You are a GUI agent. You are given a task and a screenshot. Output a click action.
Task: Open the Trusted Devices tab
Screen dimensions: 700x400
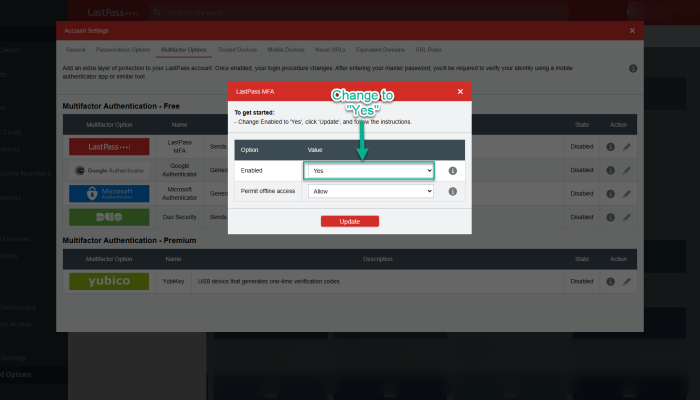point(237,50)
